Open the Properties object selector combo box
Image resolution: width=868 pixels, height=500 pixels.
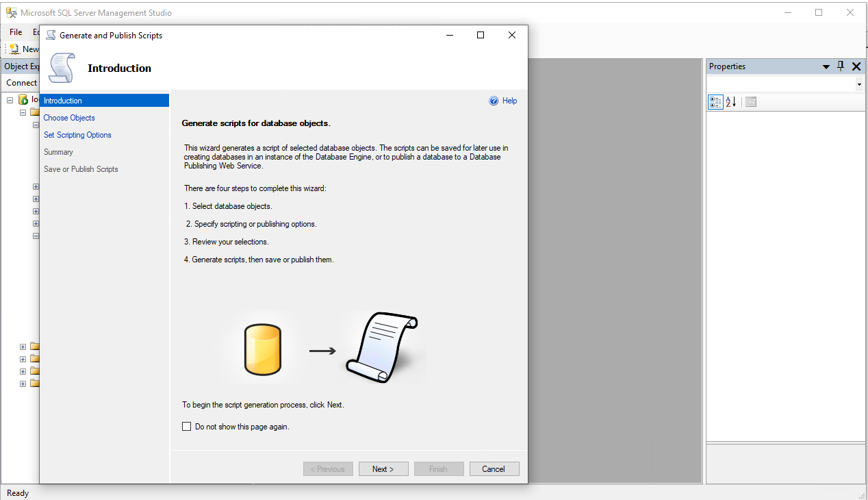[x=785, y=84]
